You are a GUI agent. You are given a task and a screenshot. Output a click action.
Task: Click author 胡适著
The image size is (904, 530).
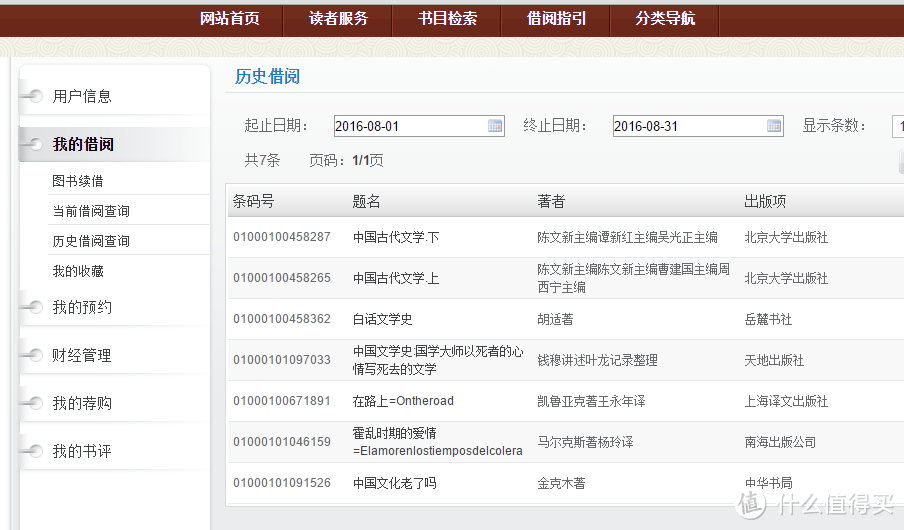(555, 319)
